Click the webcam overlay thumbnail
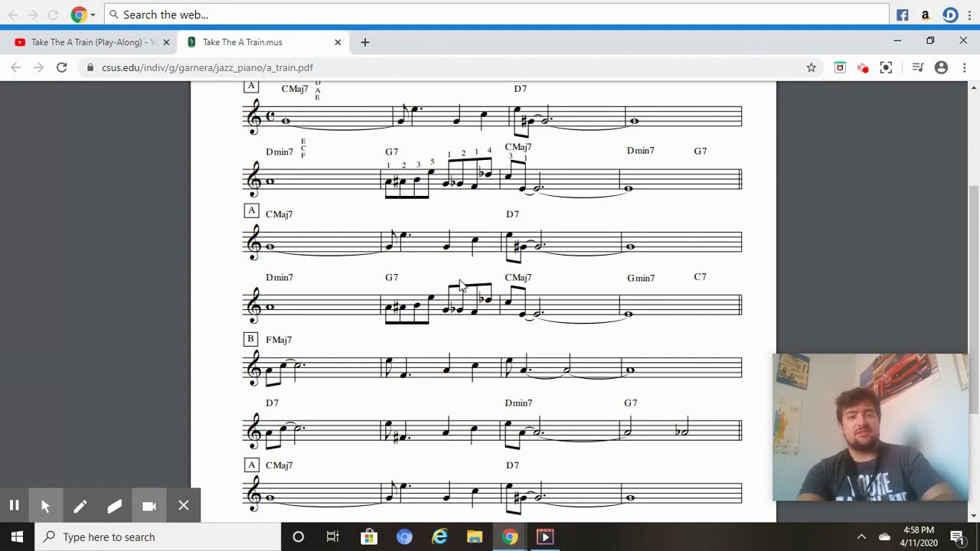980x551 pixels. tap(871, 427)
